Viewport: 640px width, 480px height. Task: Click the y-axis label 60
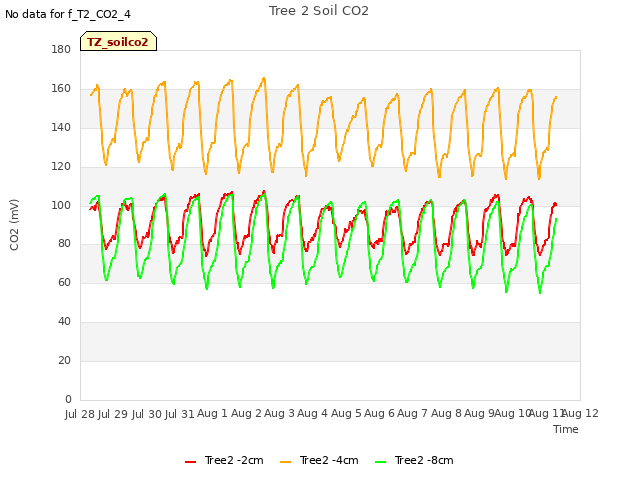[x=64, y=282]
